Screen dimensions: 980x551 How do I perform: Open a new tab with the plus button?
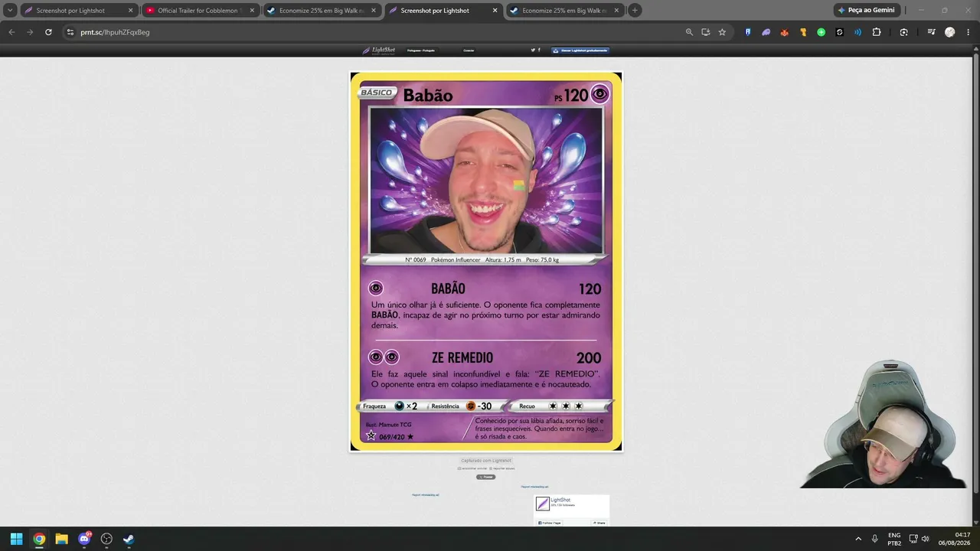point(635,11)
